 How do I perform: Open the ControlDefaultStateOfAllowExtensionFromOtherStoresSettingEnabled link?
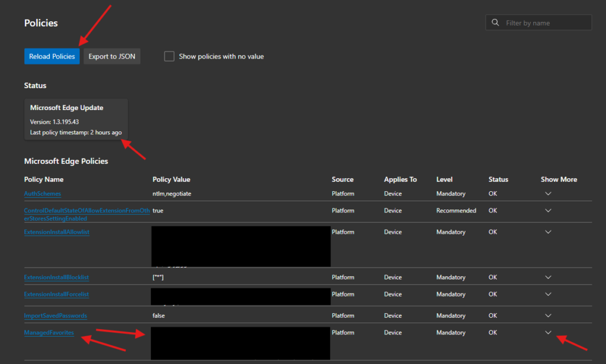click(86, 212)
